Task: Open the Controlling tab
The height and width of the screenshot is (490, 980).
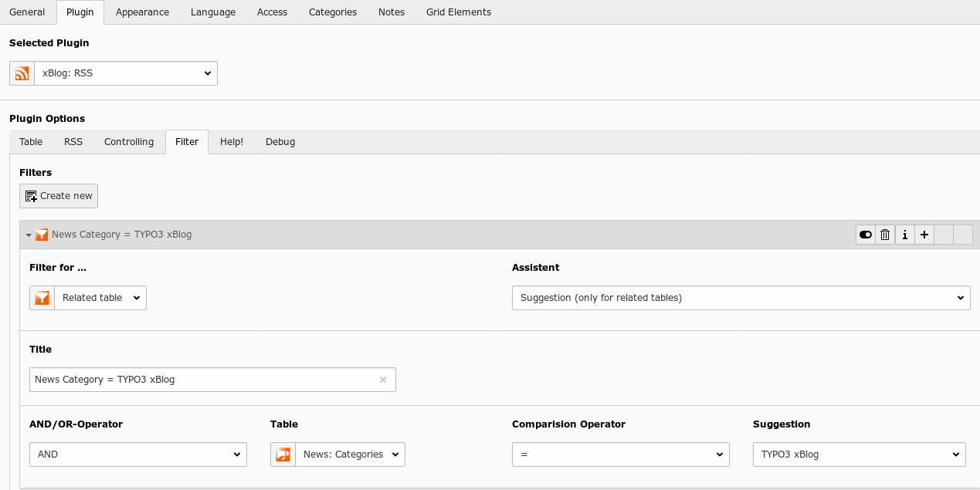Action: [x=129, y=142]
